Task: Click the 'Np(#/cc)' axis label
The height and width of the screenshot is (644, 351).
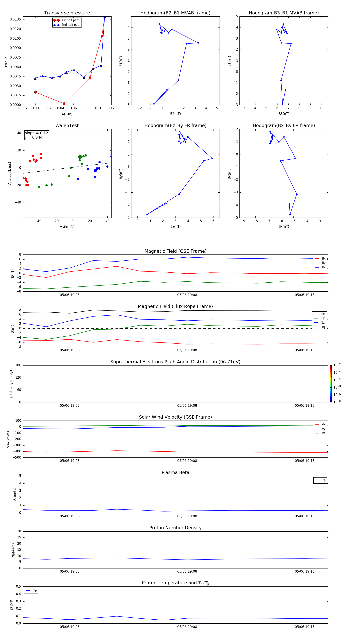Action: pos(13,550)
